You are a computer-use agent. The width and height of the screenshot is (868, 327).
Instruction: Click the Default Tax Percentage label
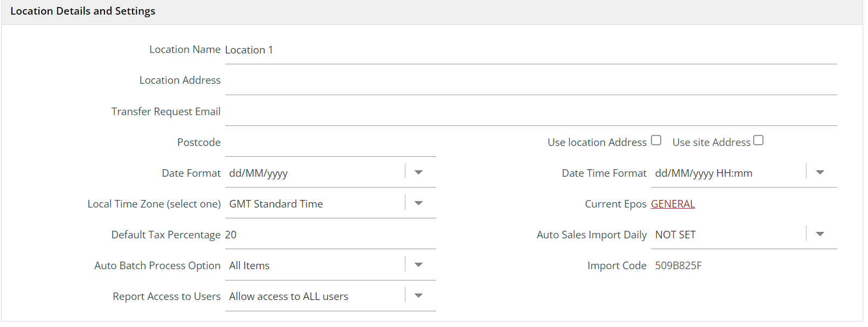point(166,235)
